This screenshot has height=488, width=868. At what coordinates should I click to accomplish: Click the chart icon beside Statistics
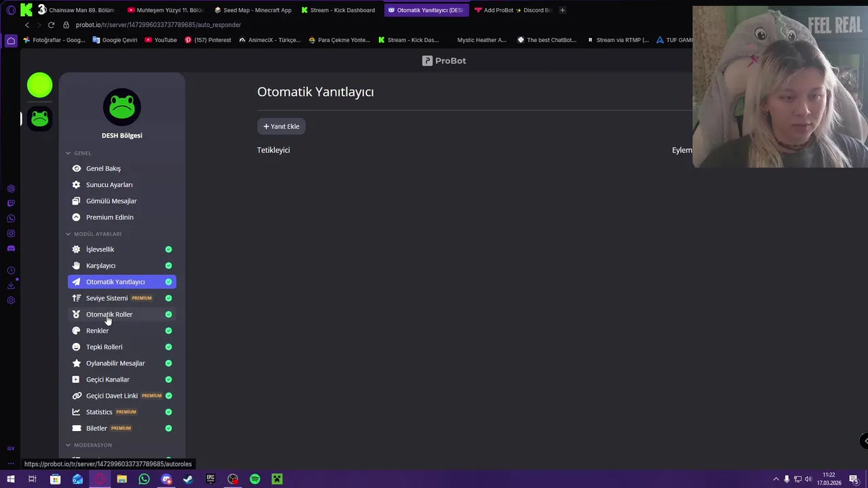[76, 412]
